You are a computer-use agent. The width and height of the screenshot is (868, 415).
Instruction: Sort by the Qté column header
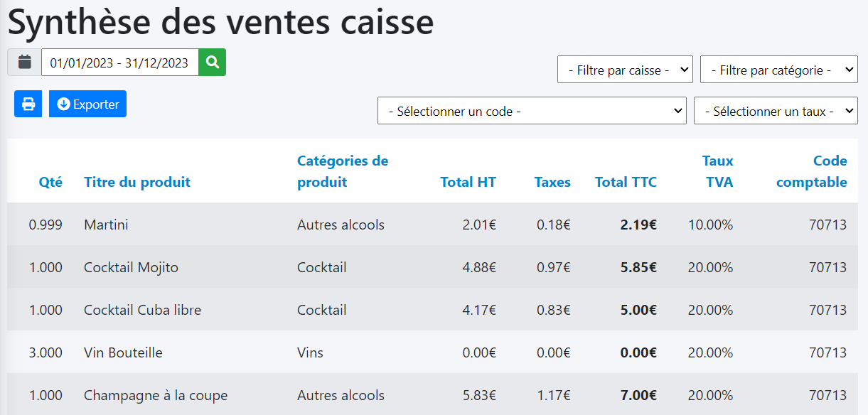click(x=50, y=182)
